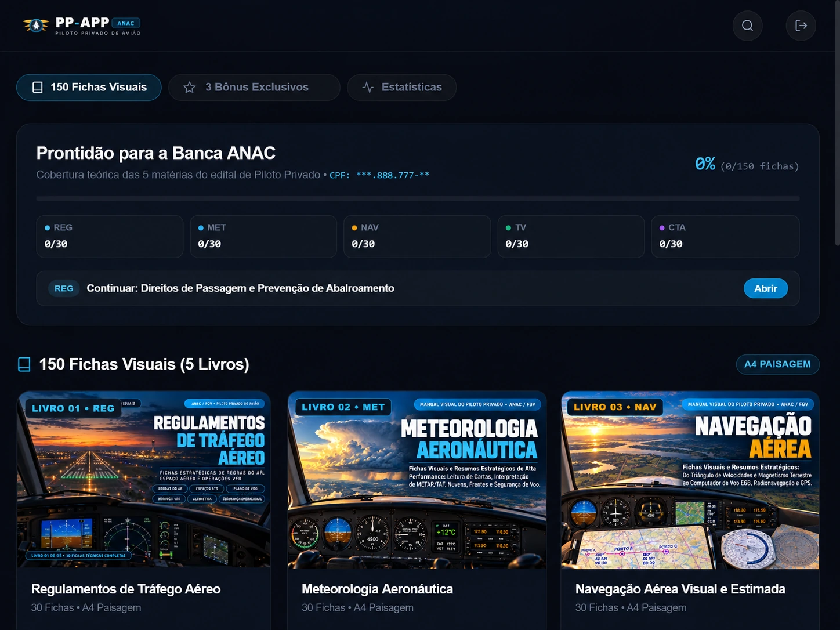Click the A4 PAISAGEM badge

click(x=777, y=364)
